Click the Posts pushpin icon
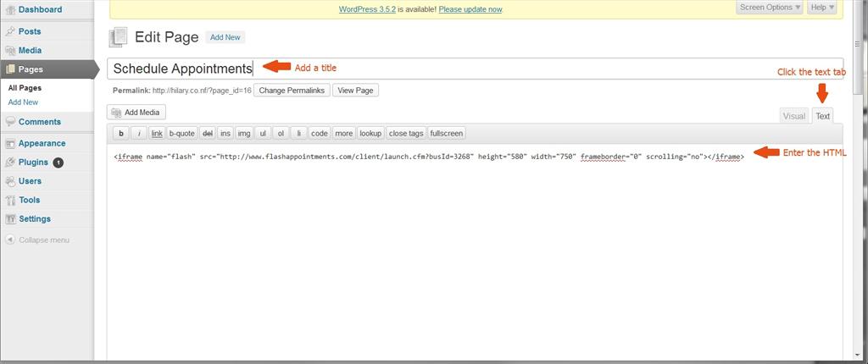Screen dimensions: 868x364 (10, 31)
